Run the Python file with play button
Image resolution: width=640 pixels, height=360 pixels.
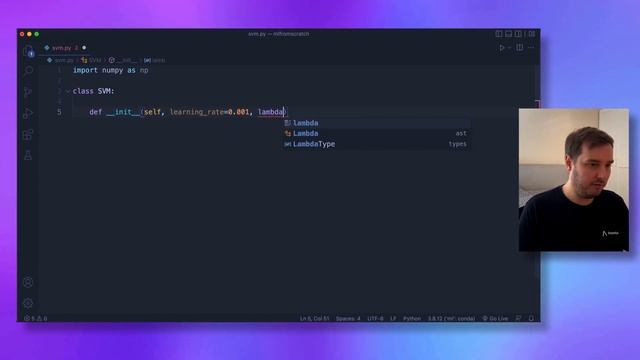coord(502,48)
